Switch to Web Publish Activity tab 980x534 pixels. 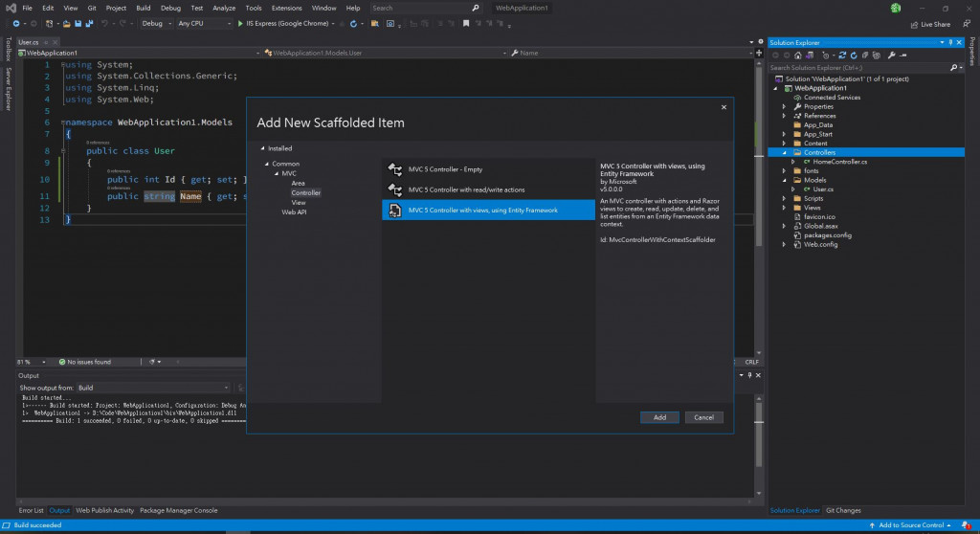tap(105, 511)
